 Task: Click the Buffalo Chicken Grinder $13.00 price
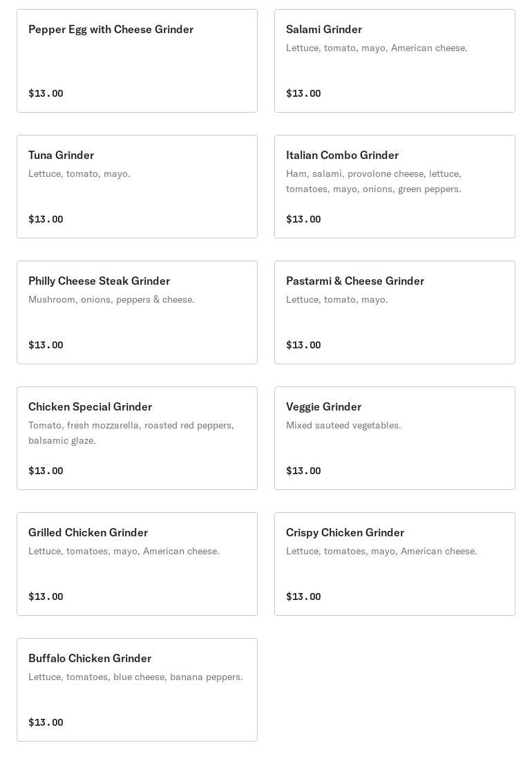(46, 722)
